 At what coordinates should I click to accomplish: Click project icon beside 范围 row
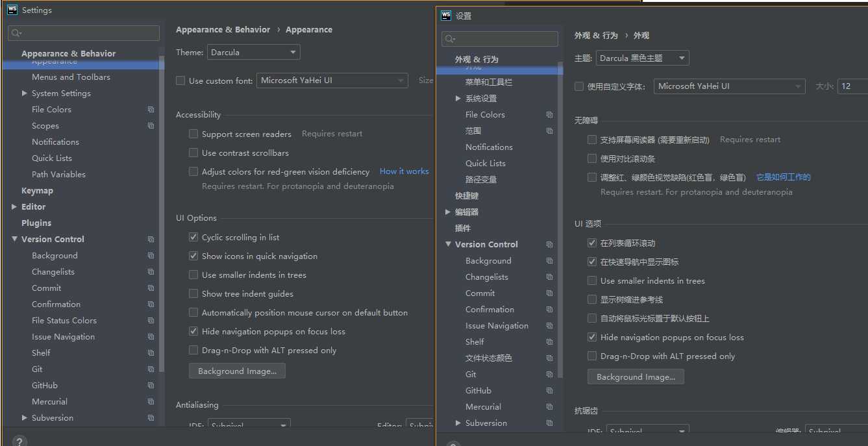[x=549, y=131]
